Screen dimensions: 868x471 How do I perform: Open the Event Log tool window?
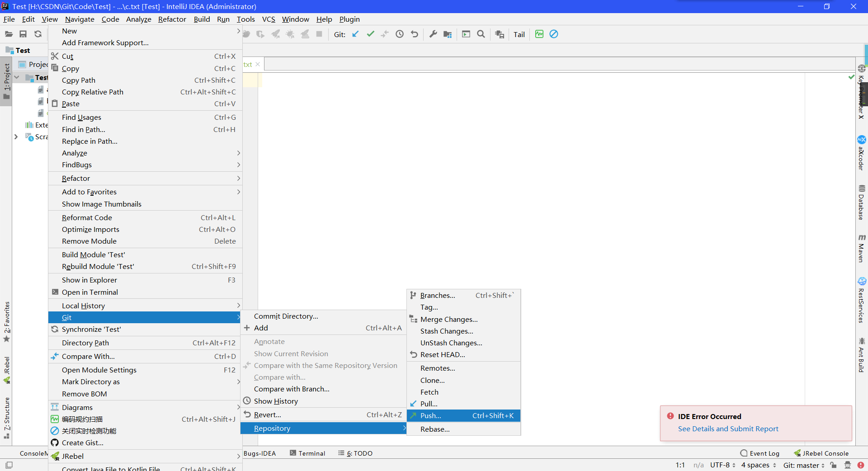coord(760,453)
